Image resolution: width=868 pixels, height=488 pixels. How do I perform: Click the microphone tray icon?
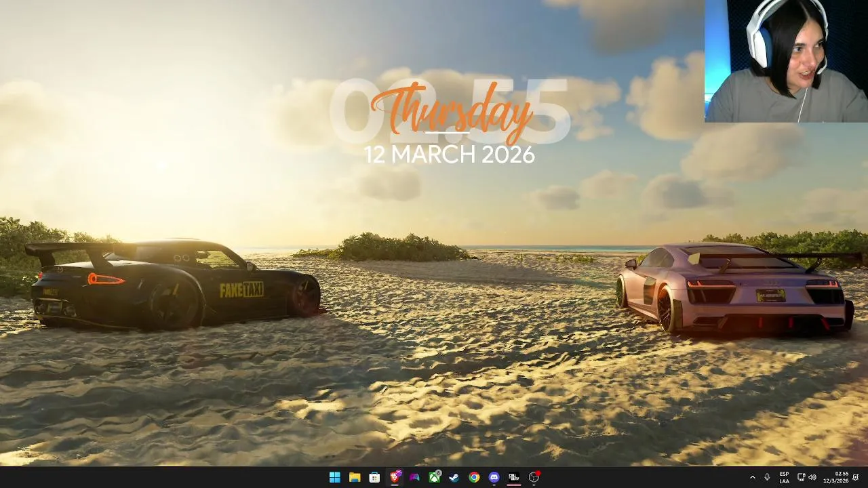pyautogui.click(x=767, y=477)
